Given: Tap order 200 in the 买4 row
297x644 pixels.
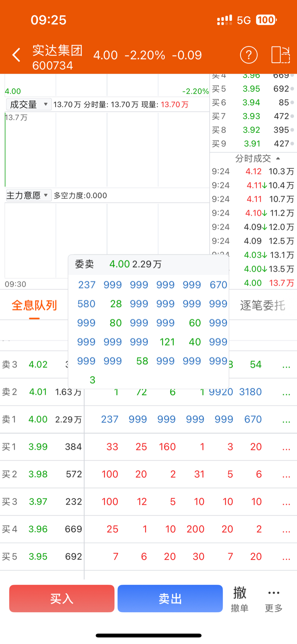Looking at the screenshot, I should (195, 529).
